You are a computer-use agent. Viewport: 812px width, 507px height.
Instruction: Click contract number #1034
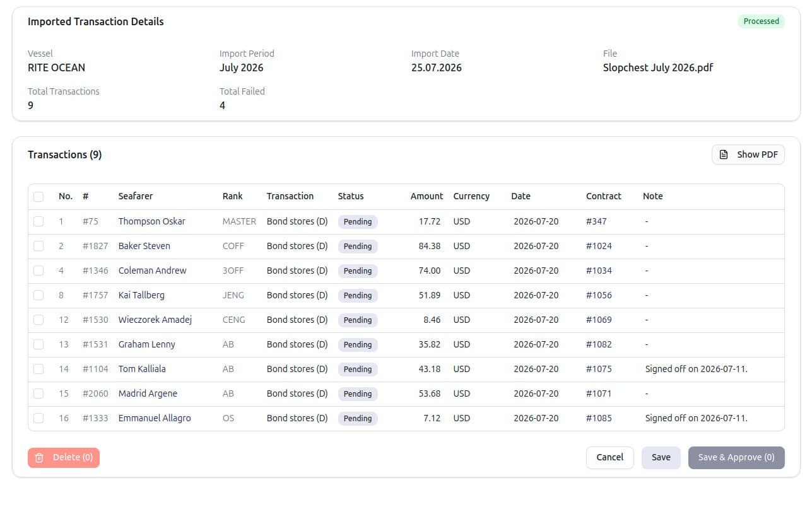[x=599, y=271]
